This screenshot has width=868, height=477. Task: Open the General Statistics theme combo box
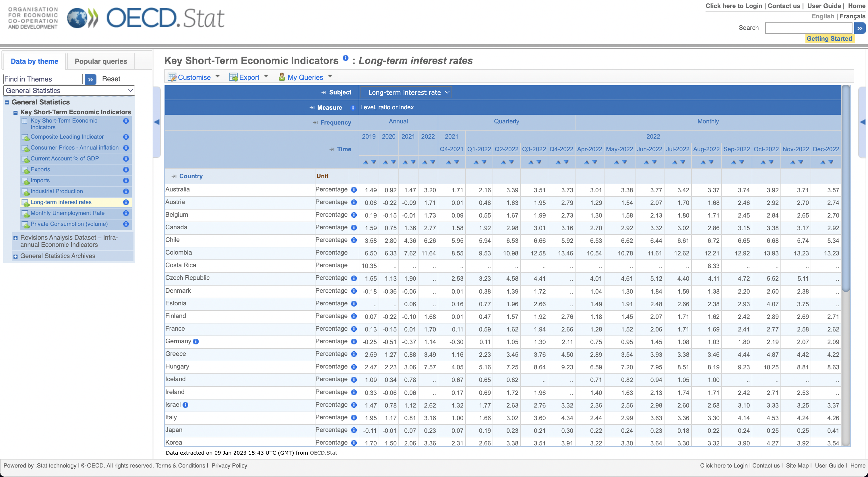pos(69,91)
